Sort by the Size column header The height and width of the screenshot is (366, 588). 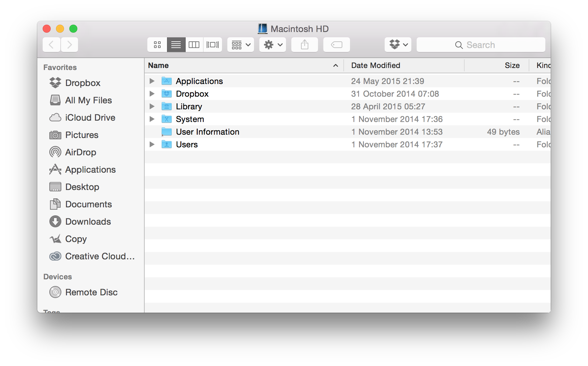(x=497, y=65)
